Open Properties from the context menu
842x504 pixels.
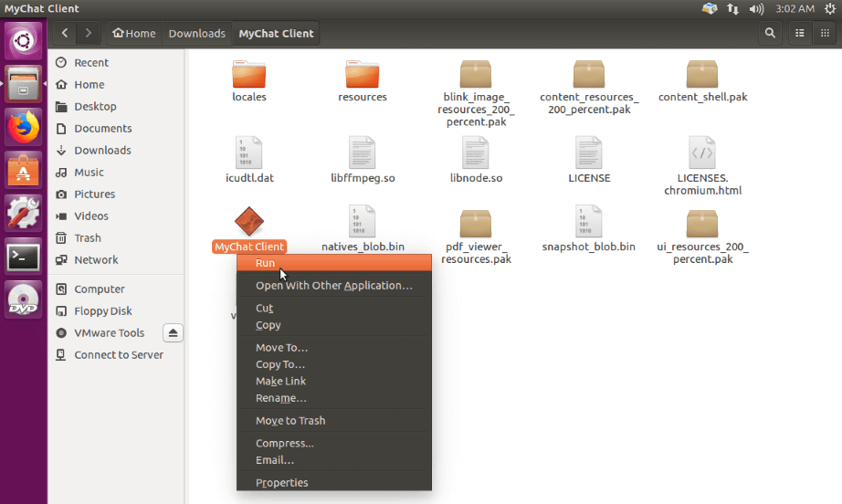tap(281, 483)
